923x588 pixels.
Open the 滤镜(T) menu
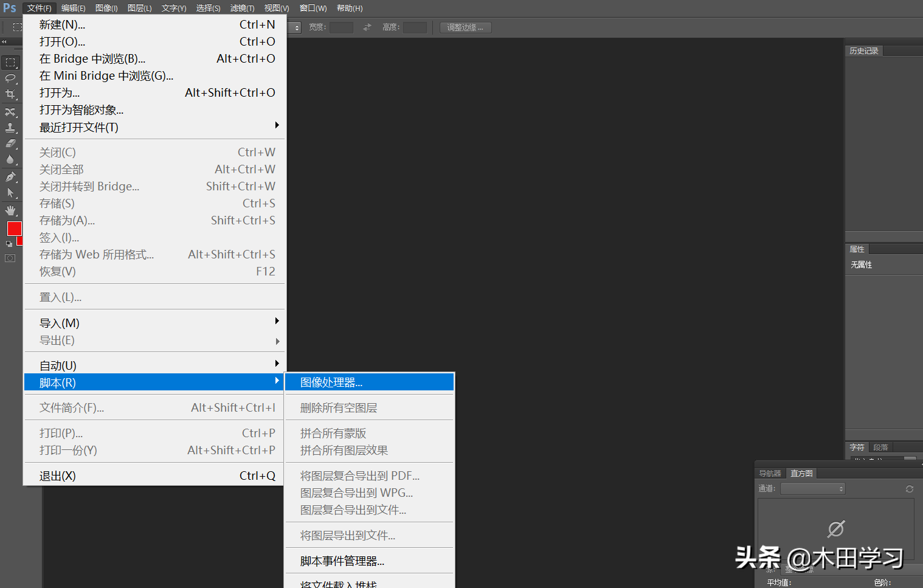242,8
